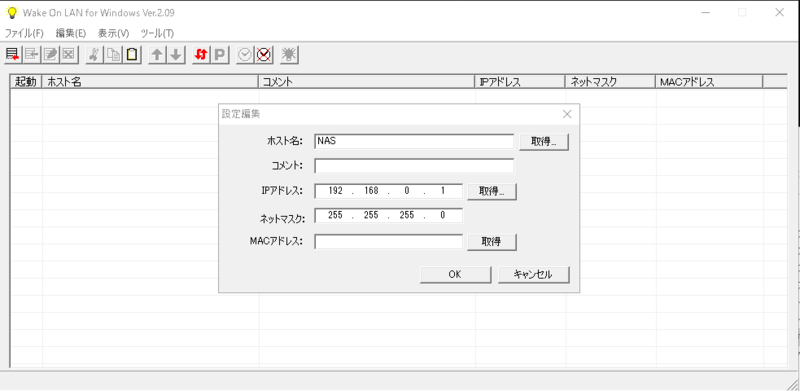This screenshot has width=800, height=391.
Task: Open the 編集(E) menu
Action: pos(71,33)
